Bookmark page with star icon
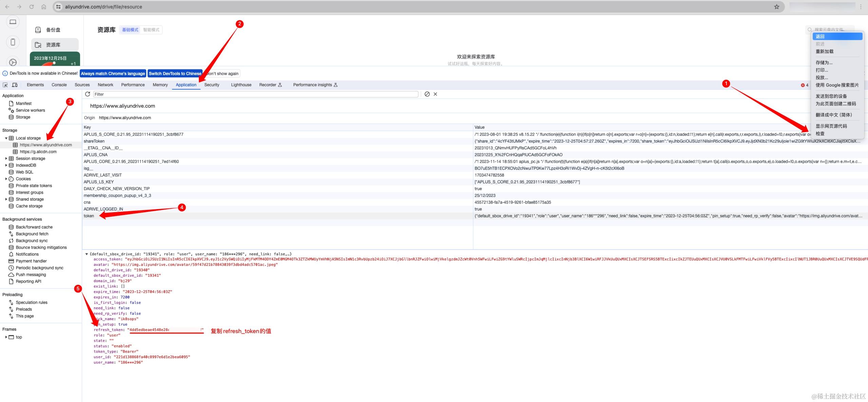 [776, 7]
